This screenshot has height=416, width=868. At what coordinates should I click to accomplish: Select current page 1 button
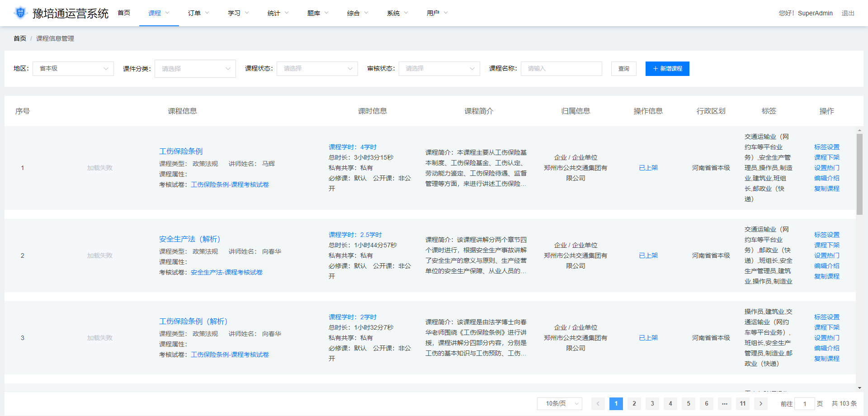tap(616, 404)
